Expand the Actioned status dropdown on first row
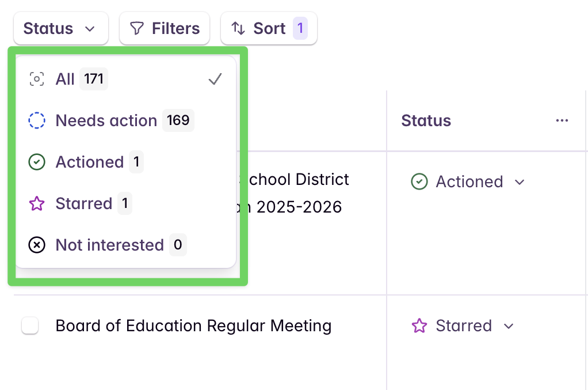Screen dimensions: 588x390 520,181
